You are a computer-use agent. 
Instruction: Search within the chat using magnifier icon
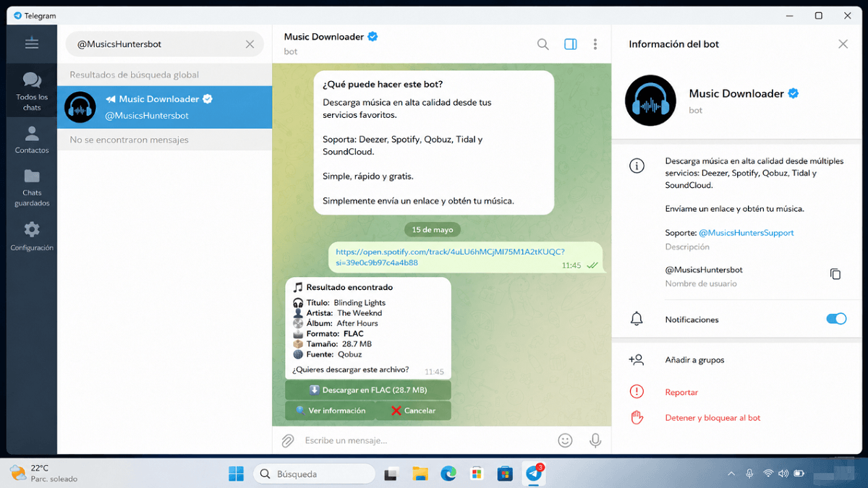tap(543, 44)
